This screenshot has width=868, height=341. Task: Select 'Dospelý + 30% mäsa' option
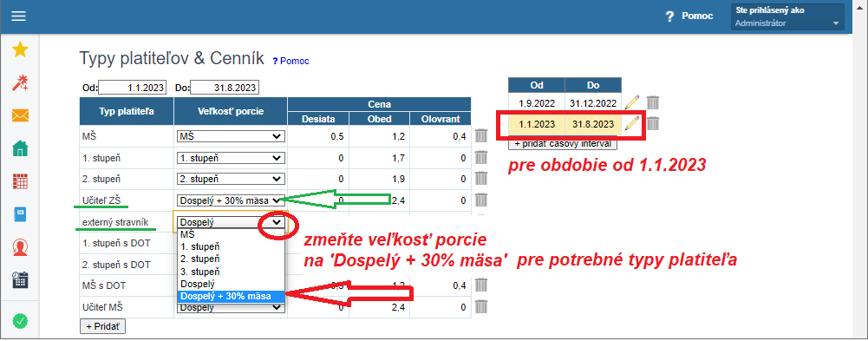tap(232, 296)
